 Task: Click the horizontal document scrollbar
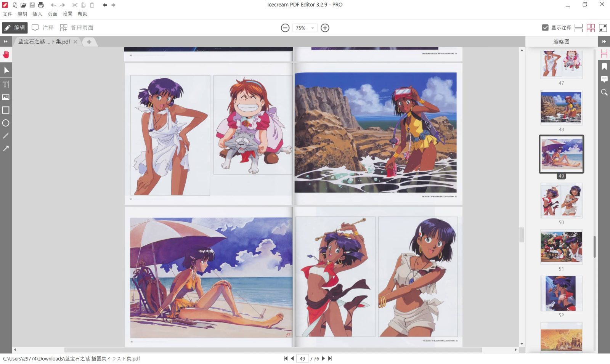pyautogui.click(x=273, y=350)
